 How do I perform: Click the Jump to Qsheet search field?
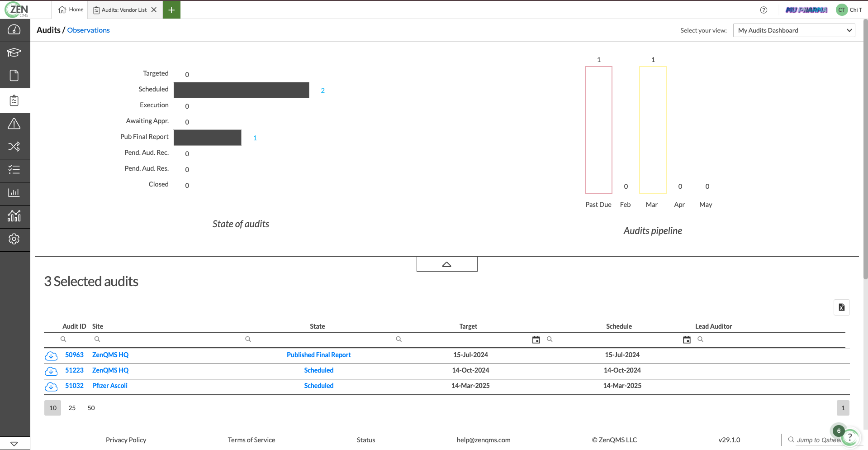click(x=819, y=440)
